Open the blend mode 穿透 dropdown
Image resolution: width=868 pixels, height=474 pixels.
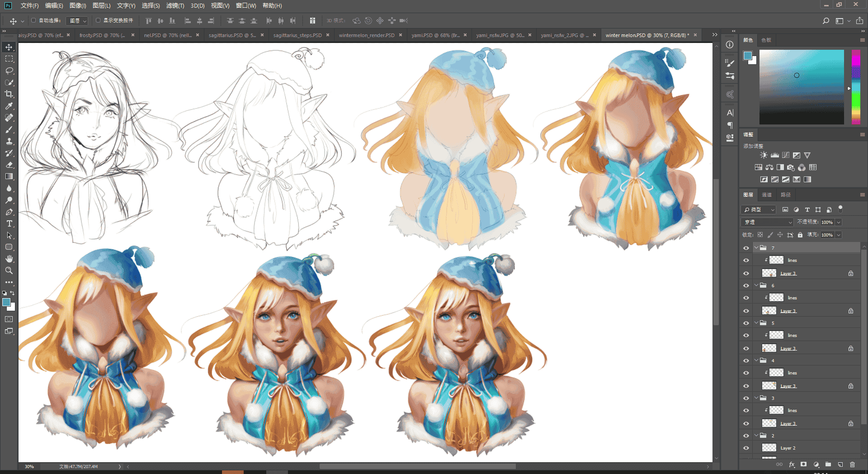(768, 222)
